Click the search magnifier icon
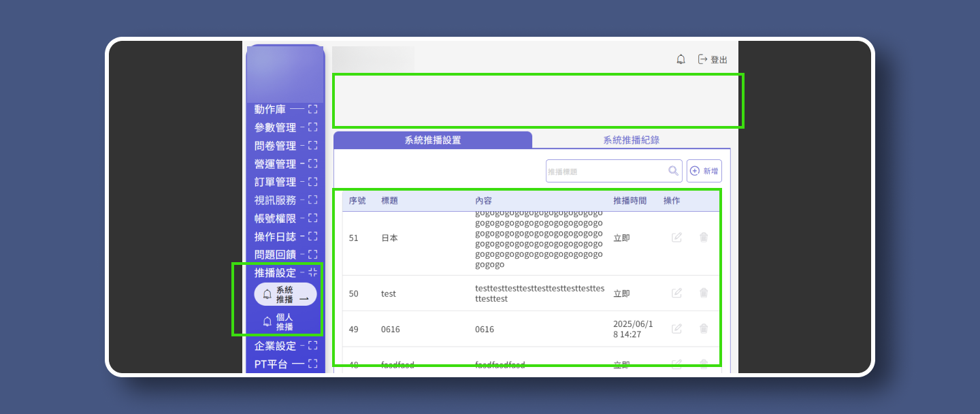Screen dimensions: 980x414 pyautogui.click(x=673, y=171)
